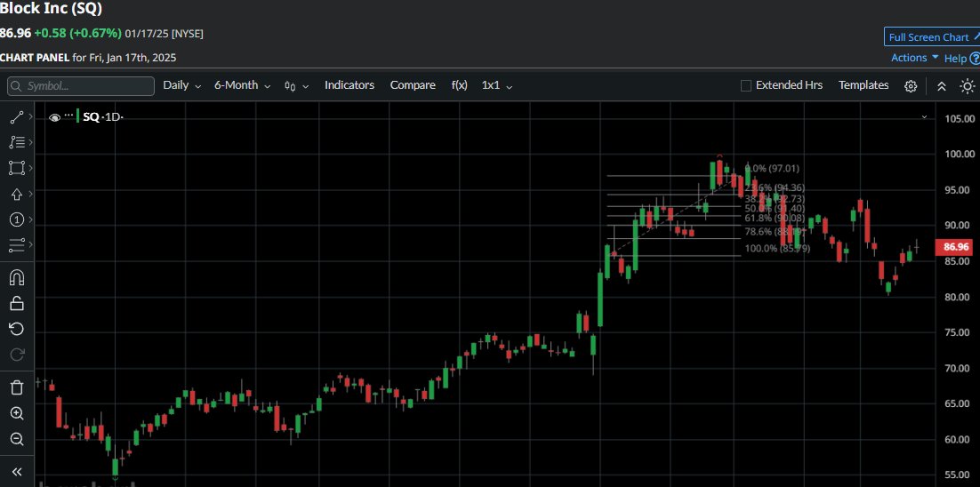Select the rectangle shapes tool

click(17, 168)
